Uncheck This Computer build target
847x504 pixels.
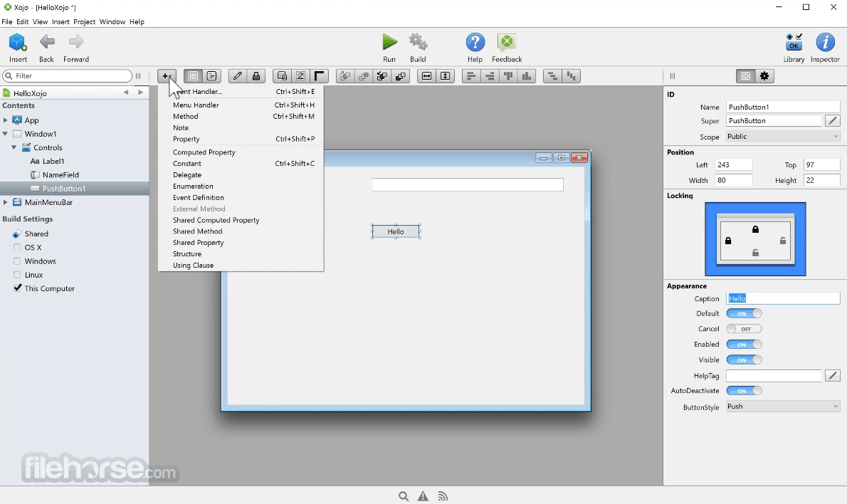point(17,288)
